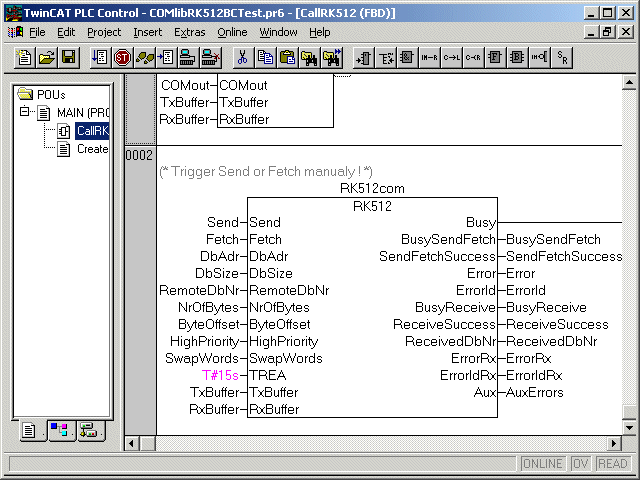Switch to the Resources tab icon

click(89, 430)
